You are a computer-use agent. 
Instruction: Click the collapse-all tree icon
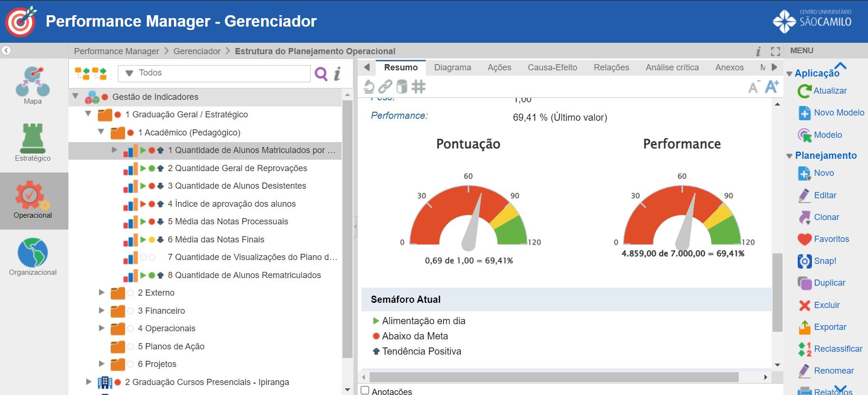[99, 73]
